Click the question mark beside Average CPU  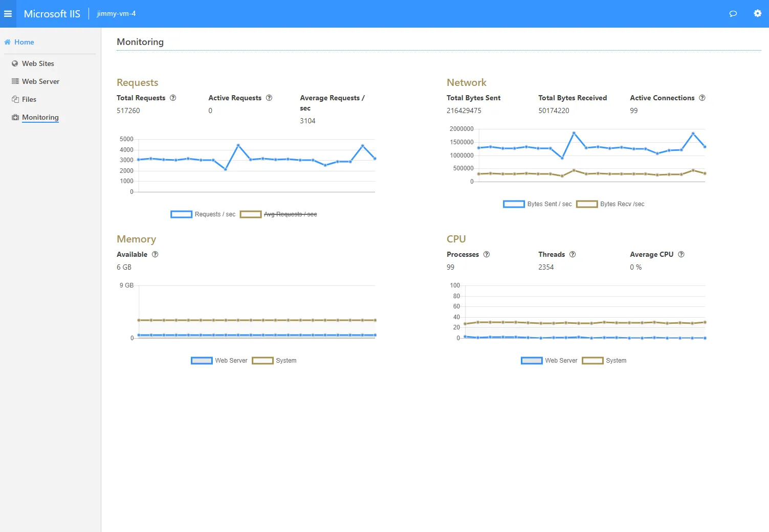[681, 254]
